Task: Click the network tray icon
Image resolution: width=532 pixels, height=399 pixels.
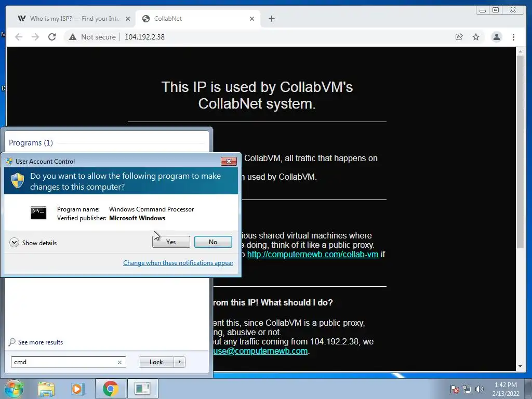Action: tap(467, 389)
